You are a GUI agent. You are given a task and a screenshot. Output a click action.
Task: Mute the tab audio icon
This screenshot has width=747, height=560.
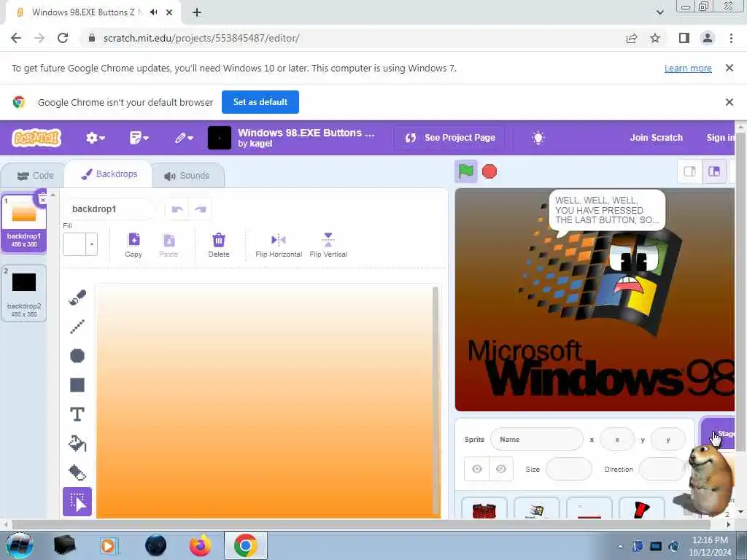click(x=153, y=12)
